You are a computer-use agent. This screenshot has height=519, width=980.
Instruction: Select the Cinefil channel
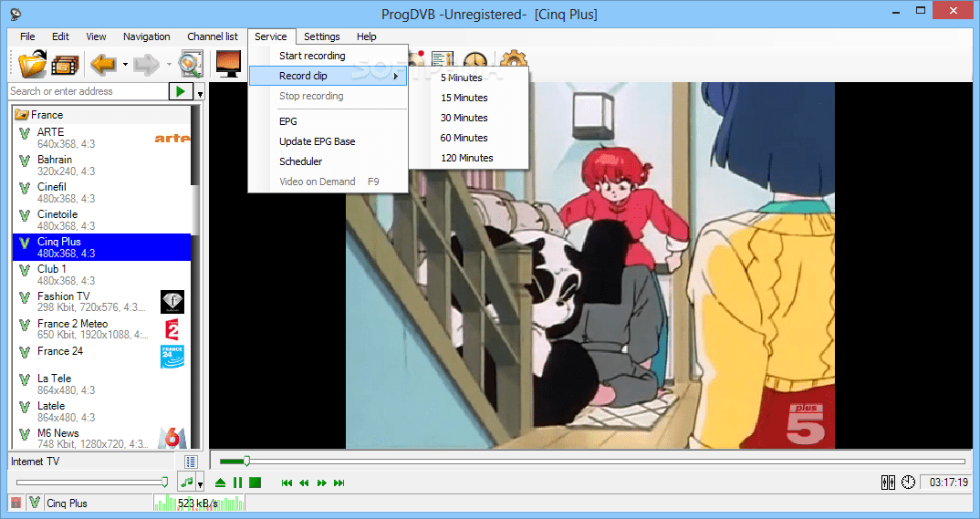pyautogui.click(x=101, y=192)
